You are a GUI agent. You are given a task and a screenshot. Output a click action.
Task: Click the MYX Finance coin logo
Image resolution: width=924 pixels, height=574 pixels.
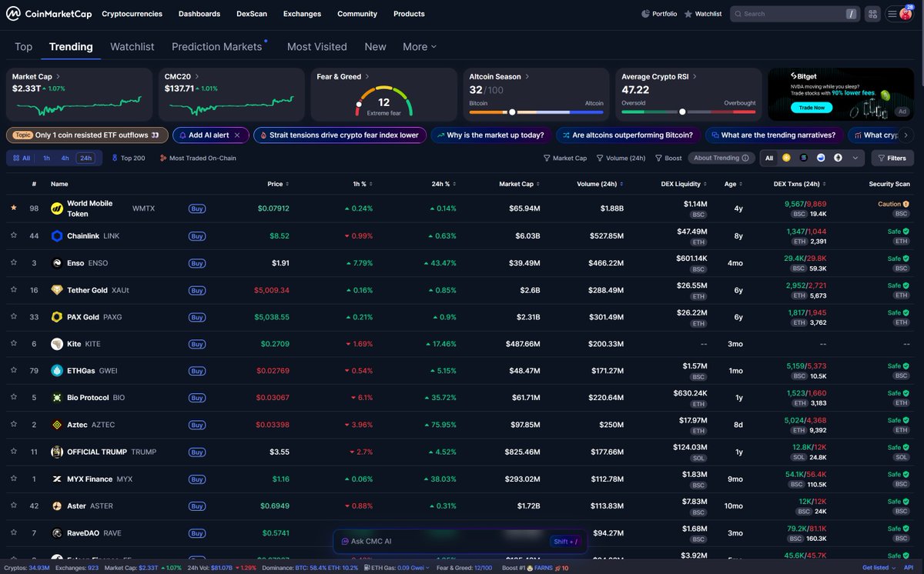point(57,479)
